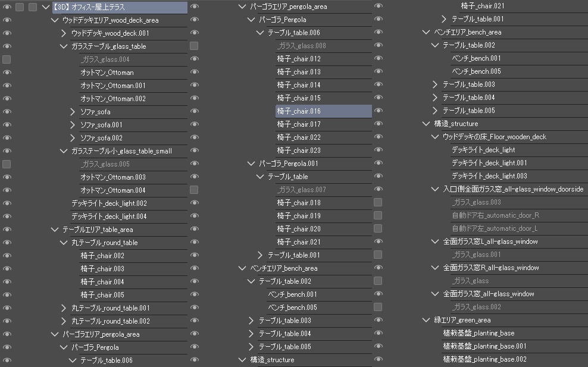The image size is (588, 367).
Task: Toggle the eye icon for ウッドデッキエリア_wood_deck_area
Action: 7,20
